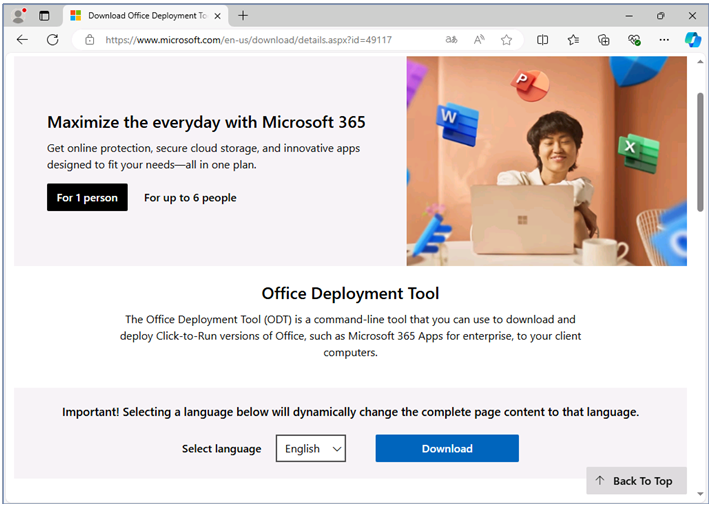Refresh the page

click(x=53, y=40)
